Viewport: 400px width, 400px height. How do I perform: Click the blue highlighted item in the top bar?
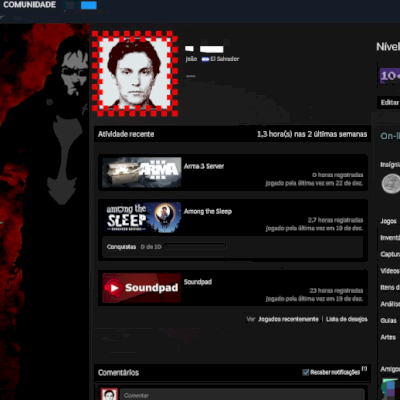[x=89, y=5]
